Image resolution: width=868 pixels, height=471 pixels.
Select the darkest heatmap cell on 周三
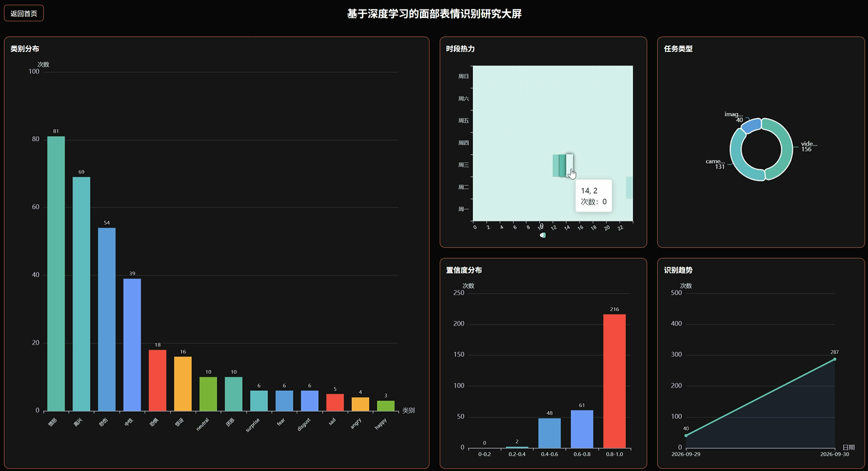[562, 166]
